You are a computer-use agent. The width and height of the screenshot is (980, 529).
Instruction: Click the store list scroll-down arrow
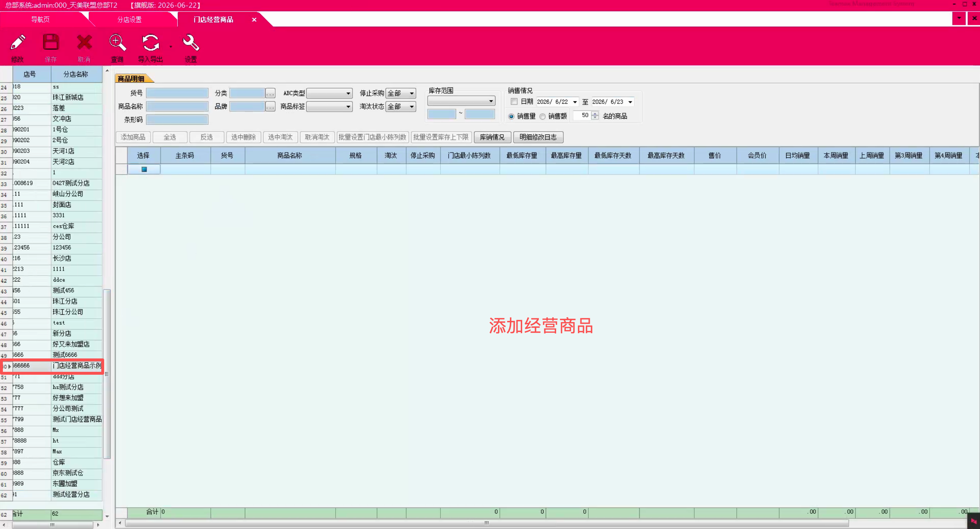(107, 516)
